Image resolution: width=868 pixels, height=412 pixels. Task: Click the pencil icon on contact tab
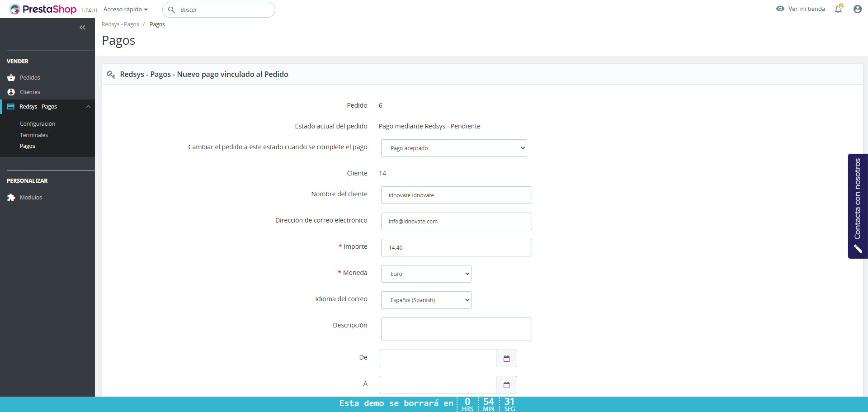(858, 249)
